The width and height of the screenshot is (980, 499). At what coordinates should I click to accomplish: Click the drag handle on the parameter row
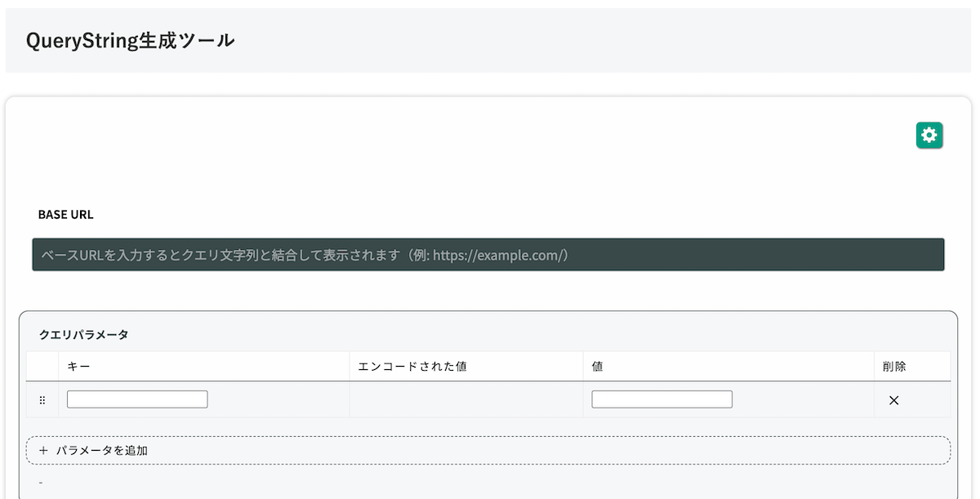click(42, 399)
